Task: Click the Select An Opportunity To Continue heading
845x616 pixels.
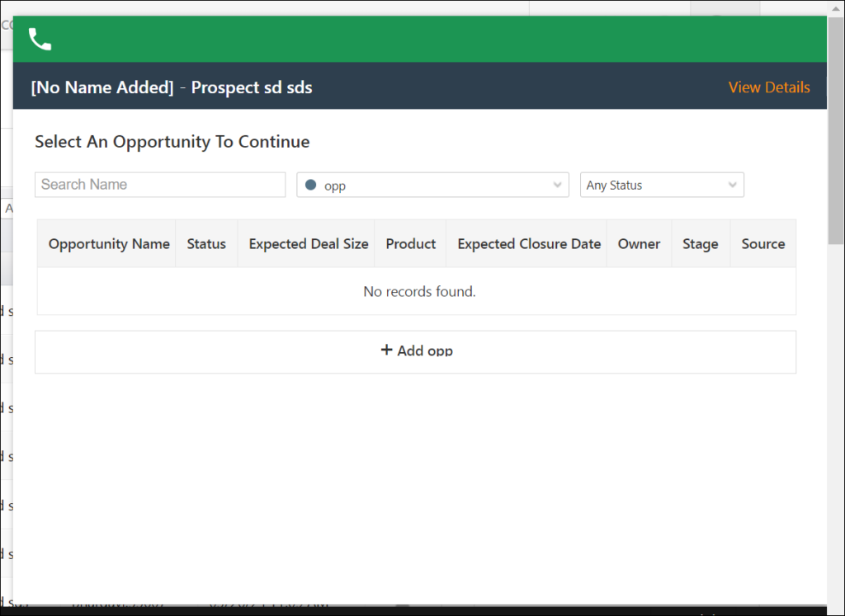Action: click(172, 142)
